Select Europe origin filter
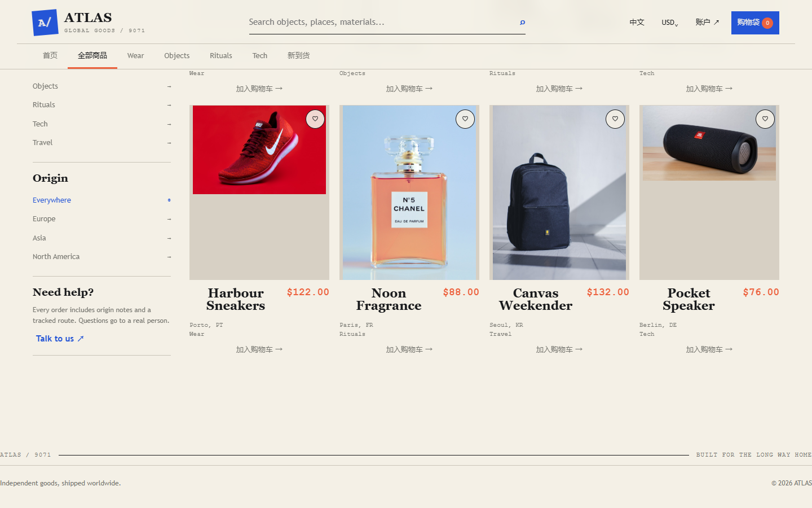Screen dimensions: 812x508 (x=101, y=219)
